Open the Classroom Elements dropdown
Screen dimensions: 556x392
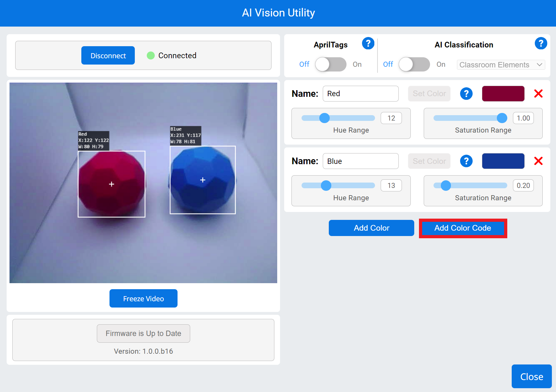pyautogui.click(x=501, y=65)
